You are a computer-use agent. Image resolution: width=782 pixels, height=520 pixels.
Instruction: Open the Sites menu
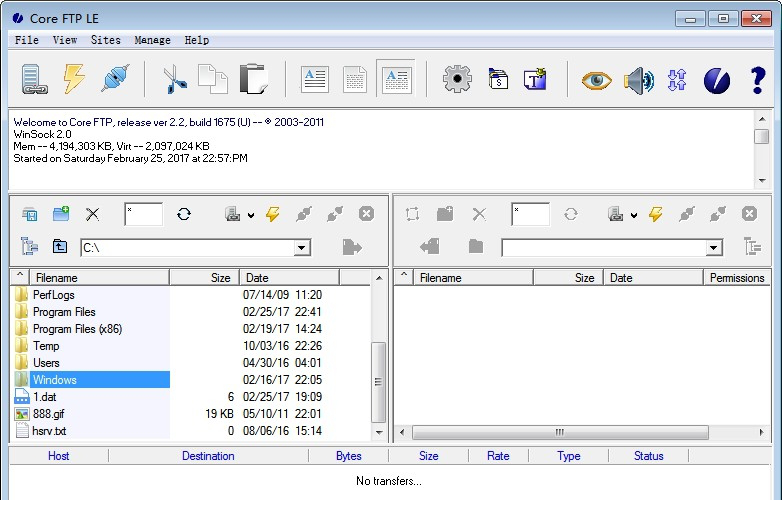[105, 40]
